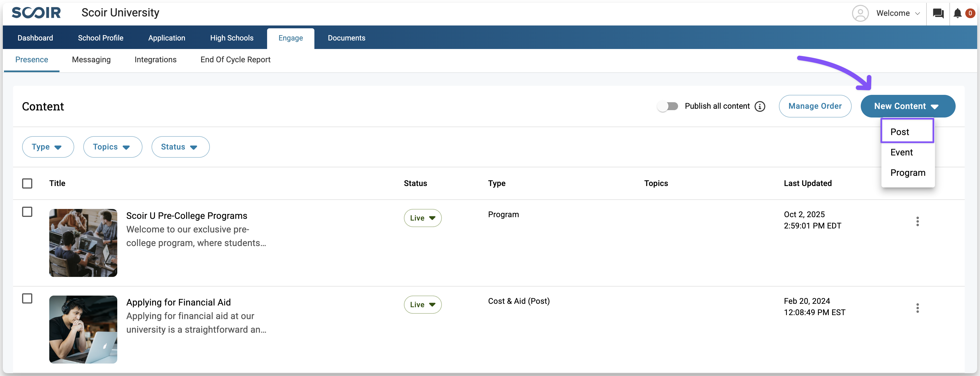Click the Publish all content info icon
980x376 pixels.
coord(760,106)
